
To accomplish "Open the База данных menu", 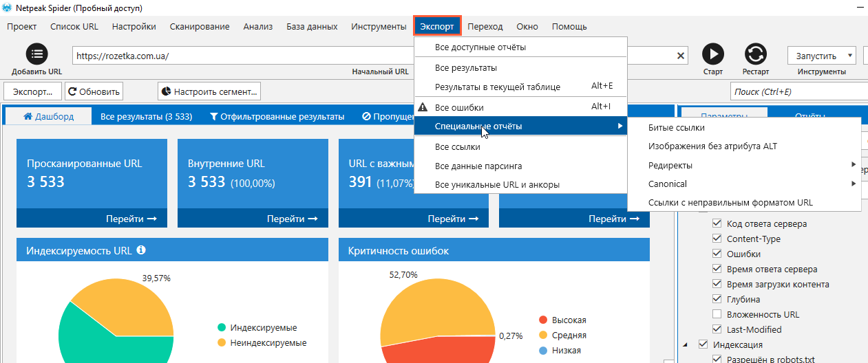I will [312, 26].
